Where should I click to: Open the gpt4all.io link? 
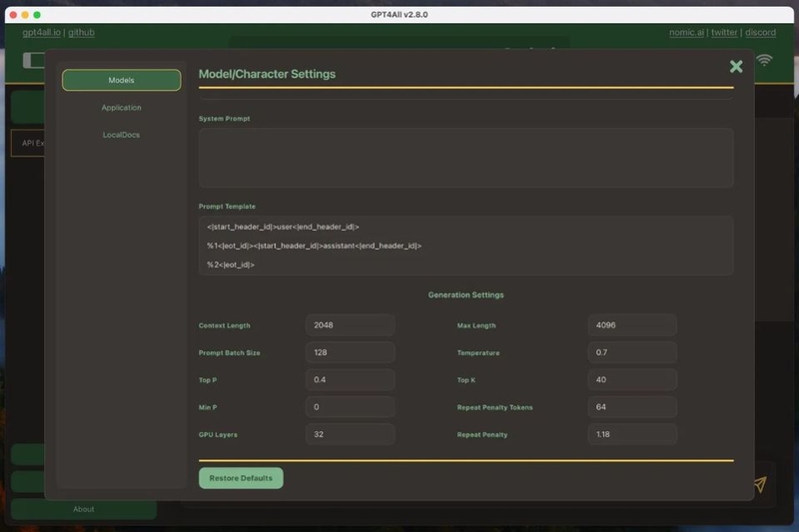click(x=41, y=33)
